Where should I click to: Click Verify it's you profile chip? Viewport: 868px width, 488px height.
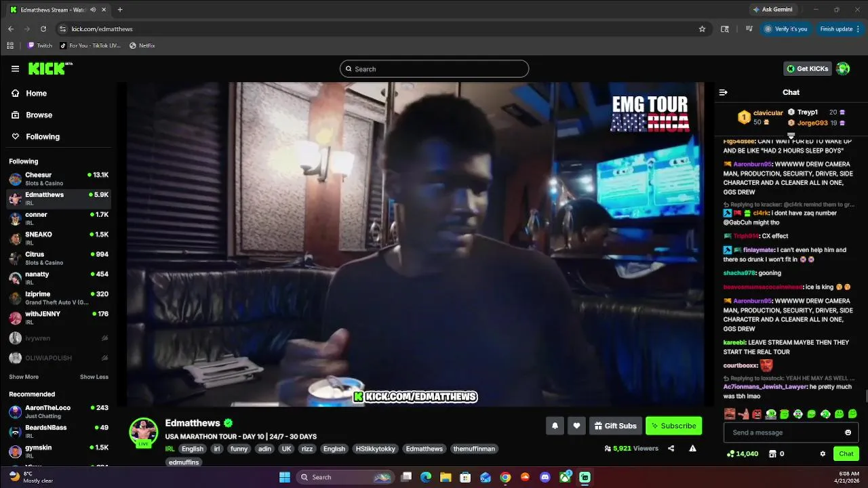click(x=786, y=29)
